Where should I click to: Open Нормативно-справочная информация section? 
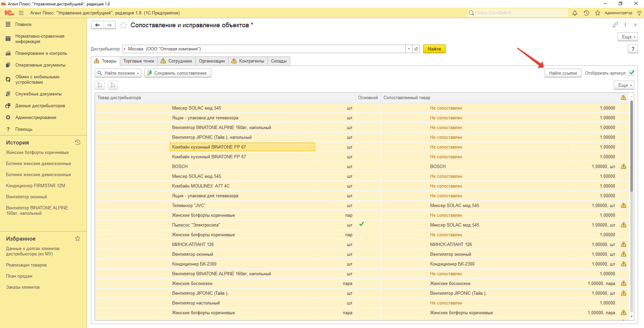tap(40, 39)
